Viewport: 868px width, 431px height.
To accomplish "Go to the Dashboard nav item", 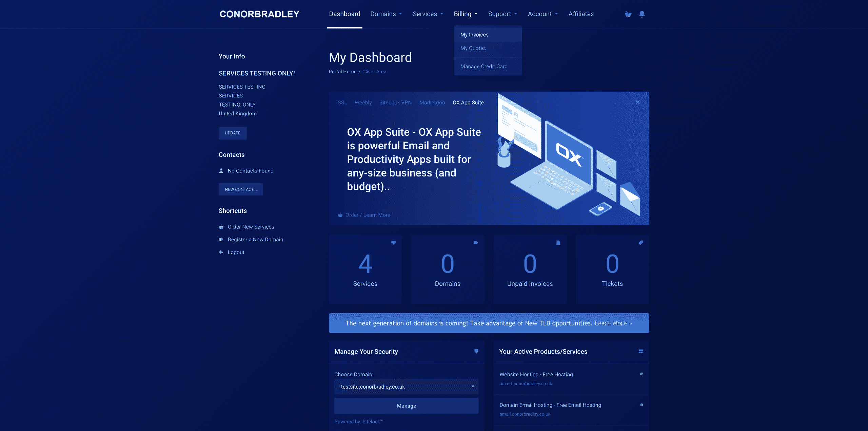I will 344,14.
